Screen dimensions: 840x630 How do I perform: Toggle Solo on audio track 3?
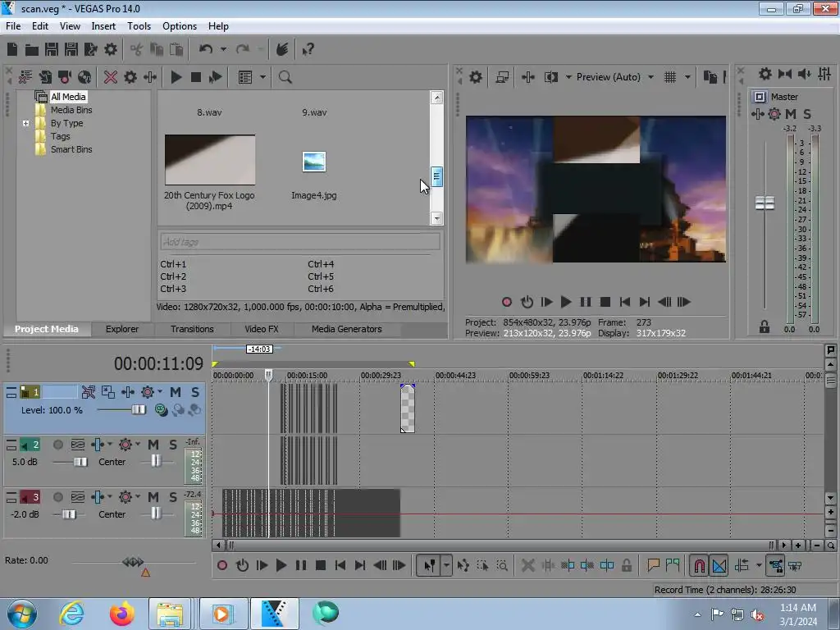[x=172, y=497]
